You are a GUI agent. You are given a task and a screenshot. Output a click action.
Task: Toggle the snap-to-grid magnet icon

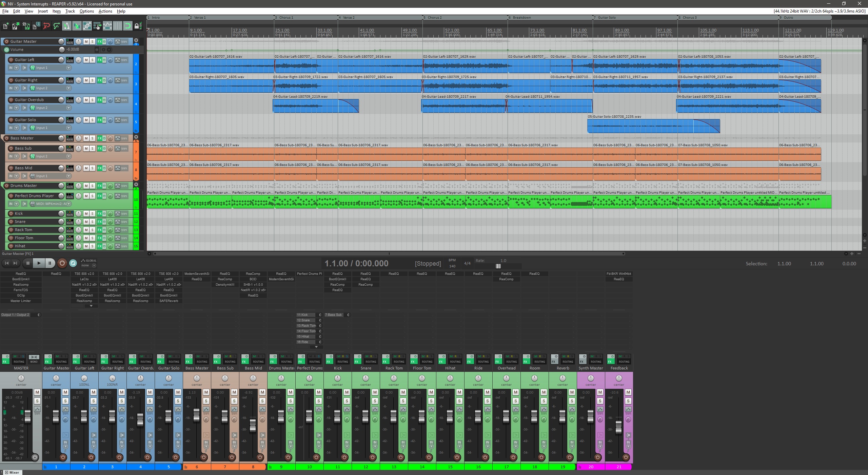[x=128, y=25]
